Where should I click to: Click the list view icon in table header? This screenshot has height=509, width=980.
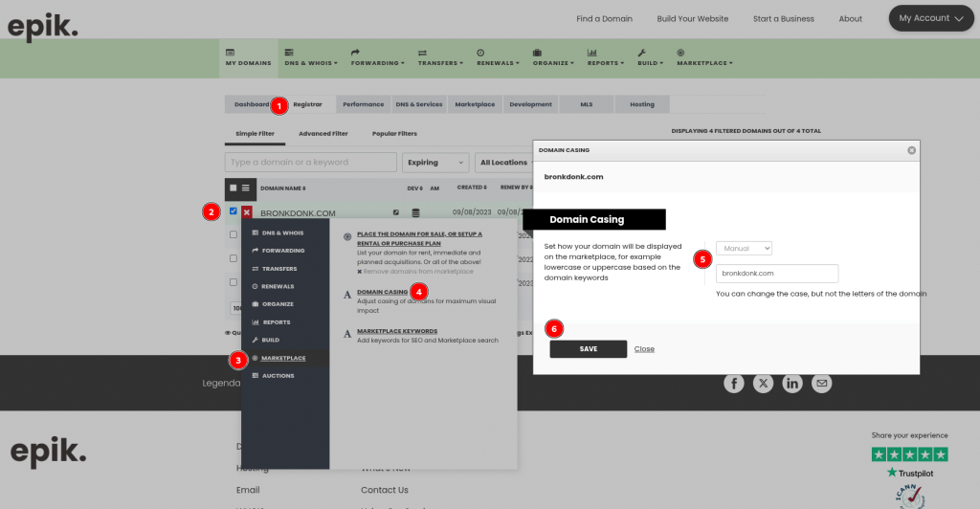pyautogui.click(x=246, y=188)
